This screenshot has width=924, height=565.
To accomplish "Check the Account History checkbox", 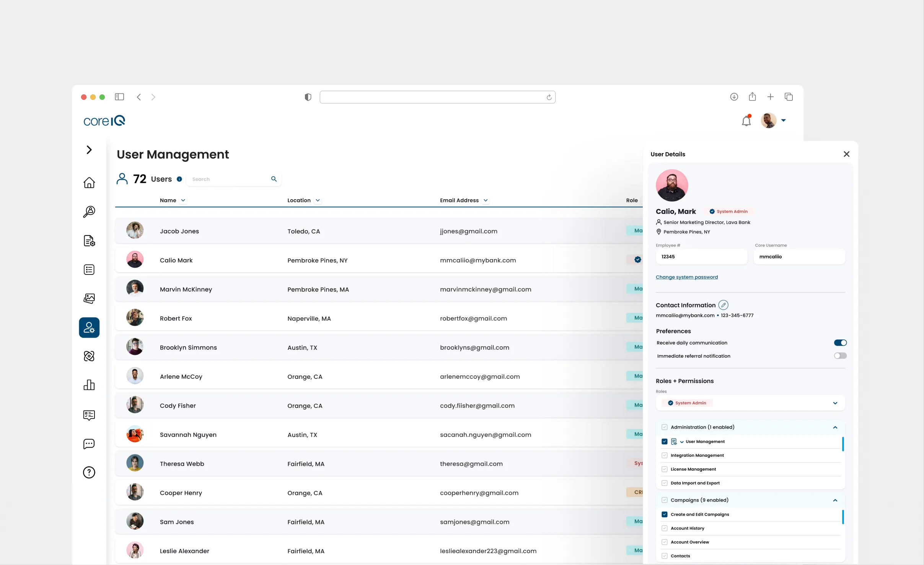I will [665, 528].
